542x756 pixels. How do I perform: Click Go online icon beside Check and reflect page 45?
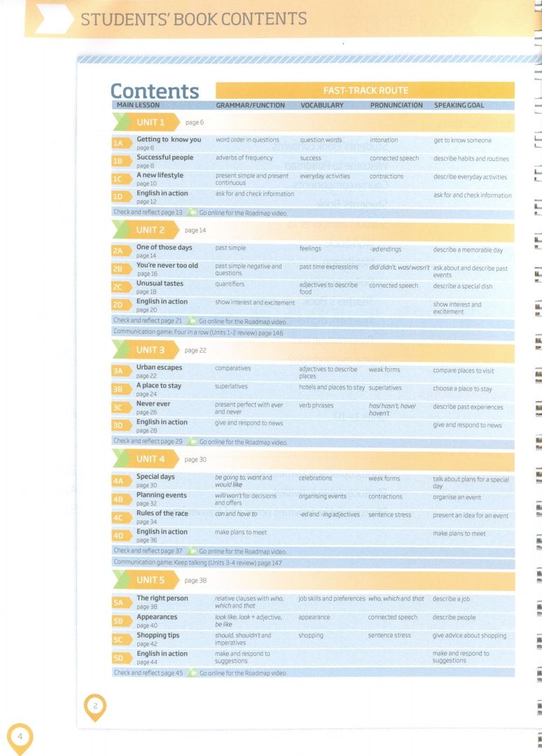(x=193, y=673)
